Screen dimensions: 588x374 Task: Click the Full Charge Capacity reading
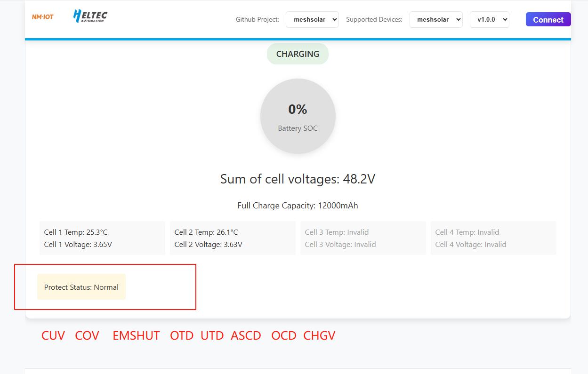[x=298, y=206]
